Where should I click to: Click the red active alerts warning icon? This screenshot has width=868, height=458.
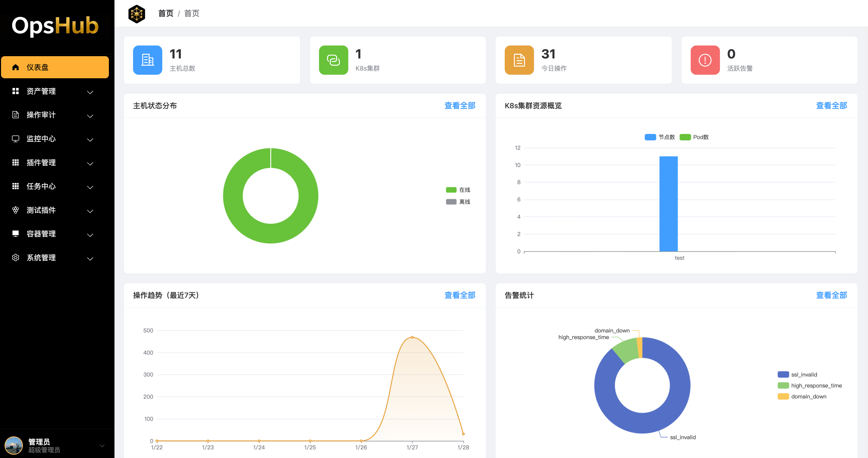click(x=705, y=60)
